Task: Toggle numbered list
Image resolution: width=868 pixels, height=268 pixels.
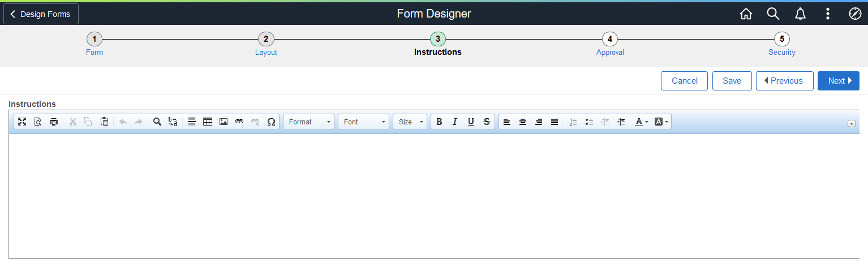Action: tap(573, 122)
